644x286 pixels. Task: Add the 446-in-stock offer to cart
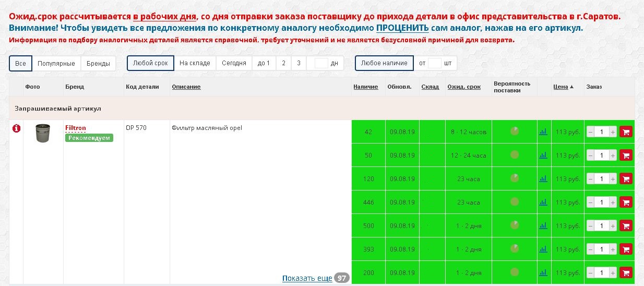(x=626, y=202)
